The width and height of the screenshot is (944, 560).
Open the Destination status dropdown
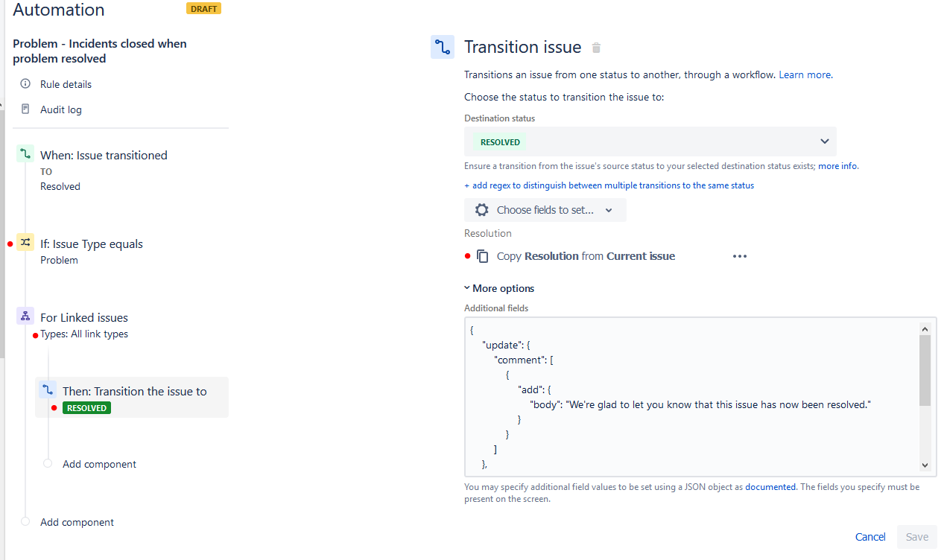click(x=650, y=141)
